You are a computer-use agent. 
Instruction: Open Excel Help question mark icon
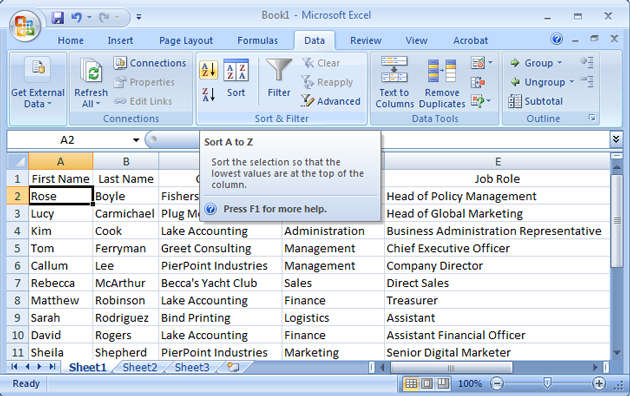click(x=557, y=39)
